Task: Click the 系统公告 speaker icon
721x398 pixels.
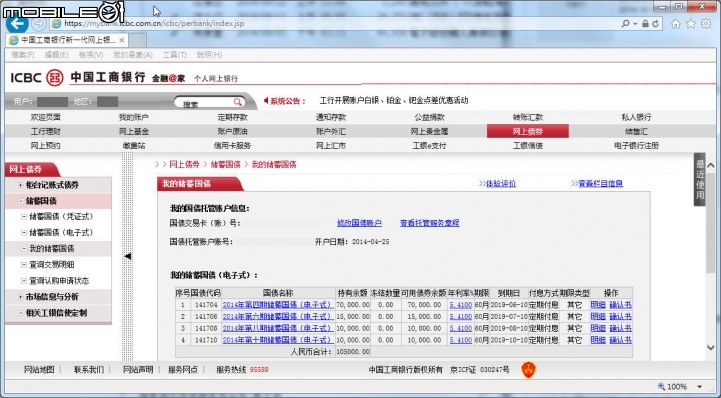Action: 266,100
